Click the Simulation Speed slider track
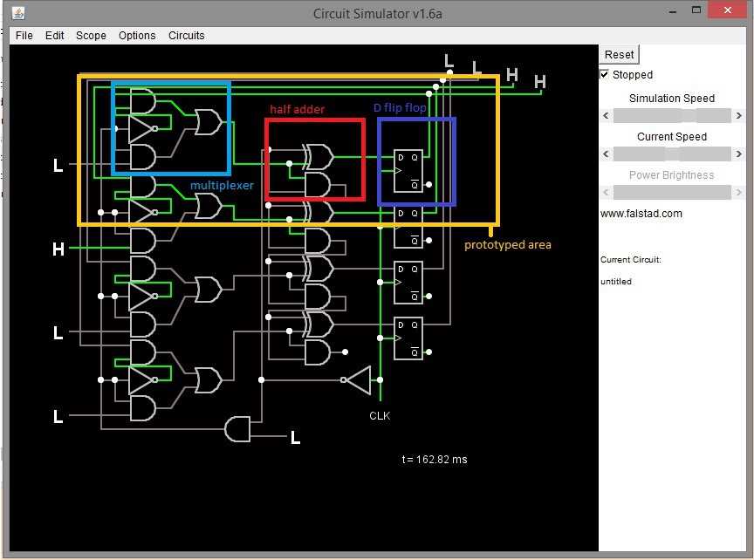This screenshot has height=560, width=754. click(672, 115)
